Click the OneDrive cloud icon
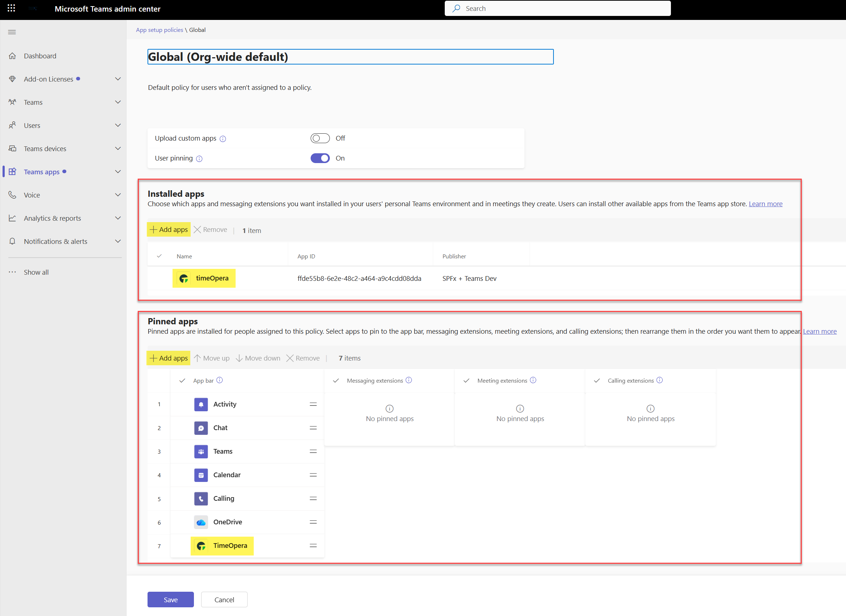Image resolution: width=846 pixels, height=616 pixels. 201,522
